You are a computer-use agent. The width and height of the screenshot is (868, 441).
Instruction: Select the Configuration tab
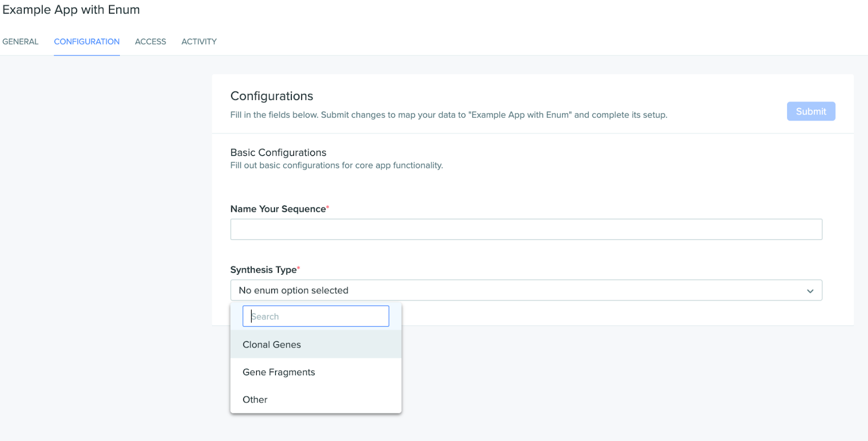pos(87,41)
